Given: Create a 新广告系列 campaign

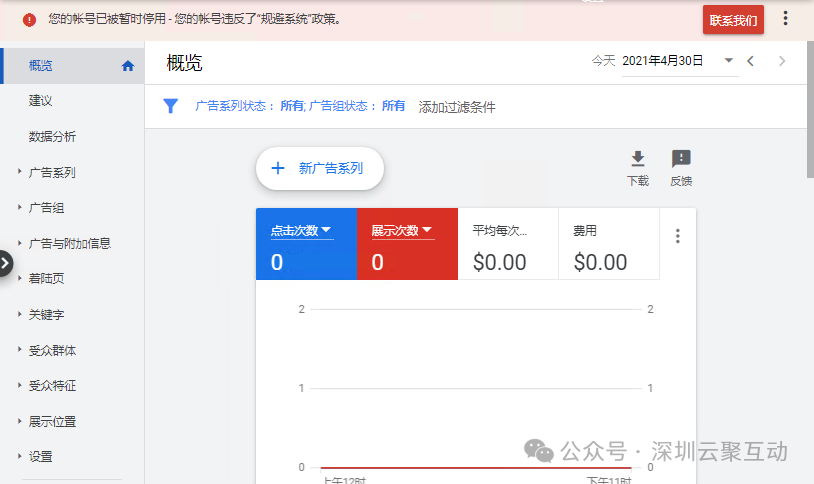Looking at the screenshot, I should (x=320, y=168).
